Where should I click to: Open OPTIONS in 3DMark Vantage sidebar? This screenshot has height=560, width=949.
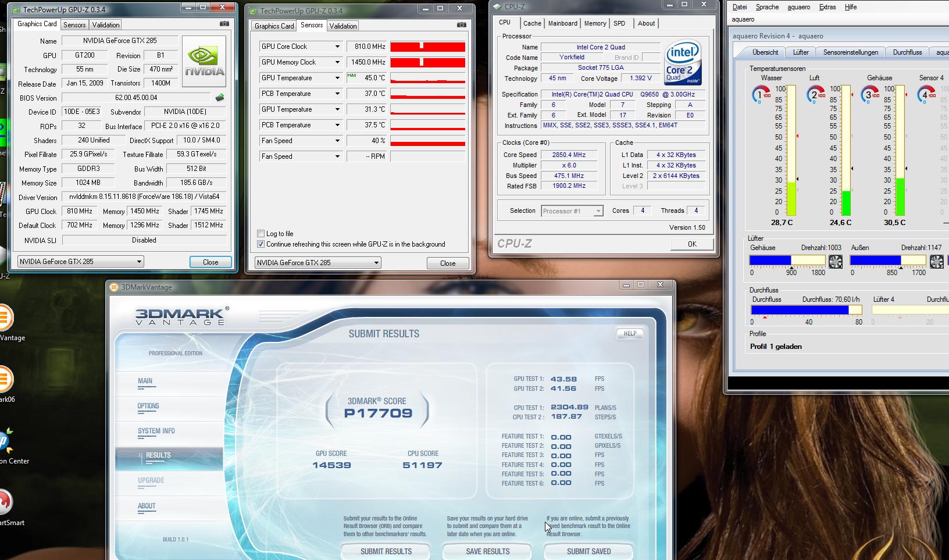(148, 406)
